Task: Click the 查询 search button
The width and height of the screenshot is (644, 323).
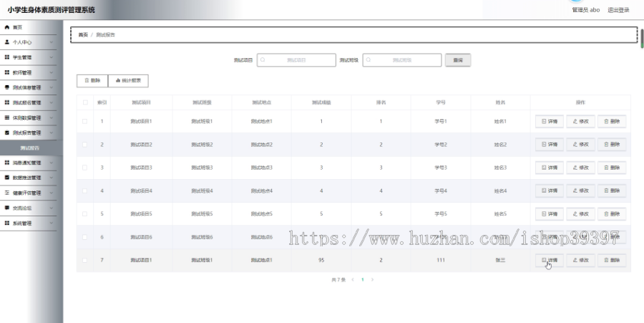Action: point(458,60)
